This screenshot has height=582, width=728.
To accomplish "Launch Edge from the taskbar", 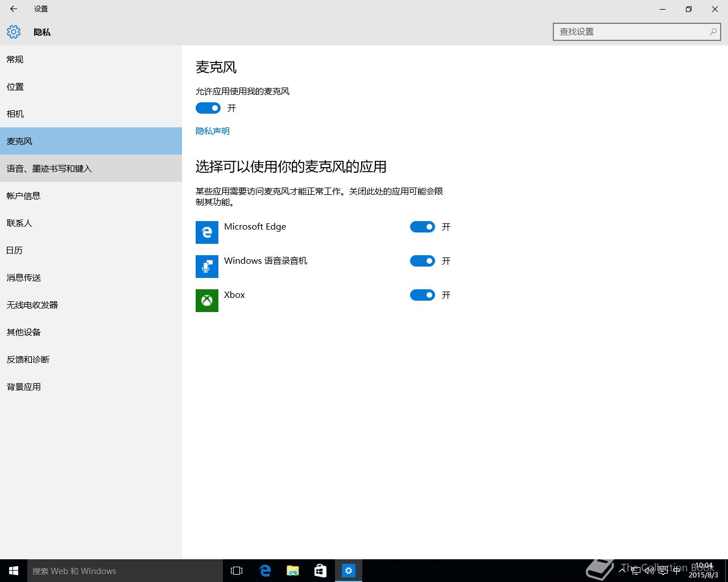I will tap(265, 571).
